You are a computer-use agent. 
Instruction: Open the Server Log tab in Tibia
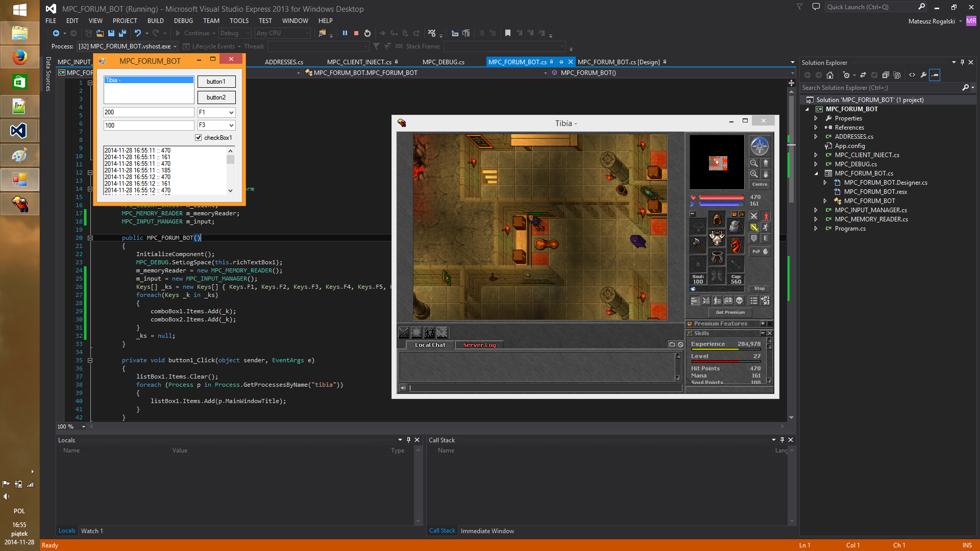coord(479,345)
